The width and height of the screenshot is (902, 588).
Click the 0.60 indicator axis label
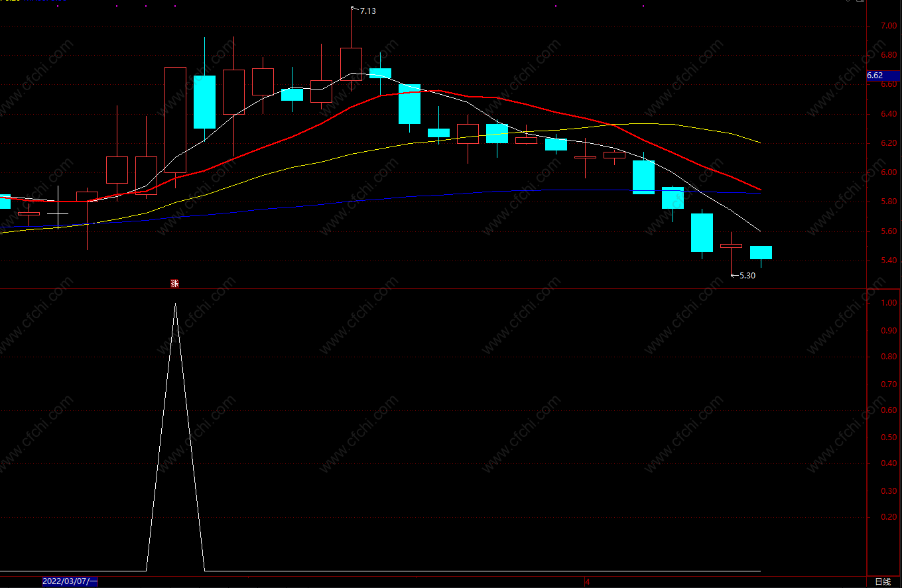click(x=889, y=410)
